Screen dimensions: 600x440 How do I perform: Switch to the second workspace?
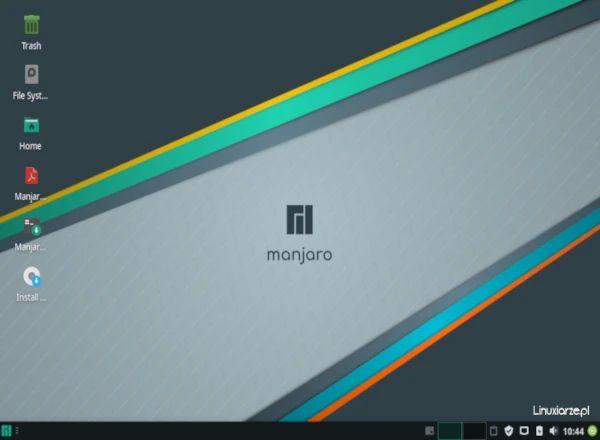coord(474,431)
